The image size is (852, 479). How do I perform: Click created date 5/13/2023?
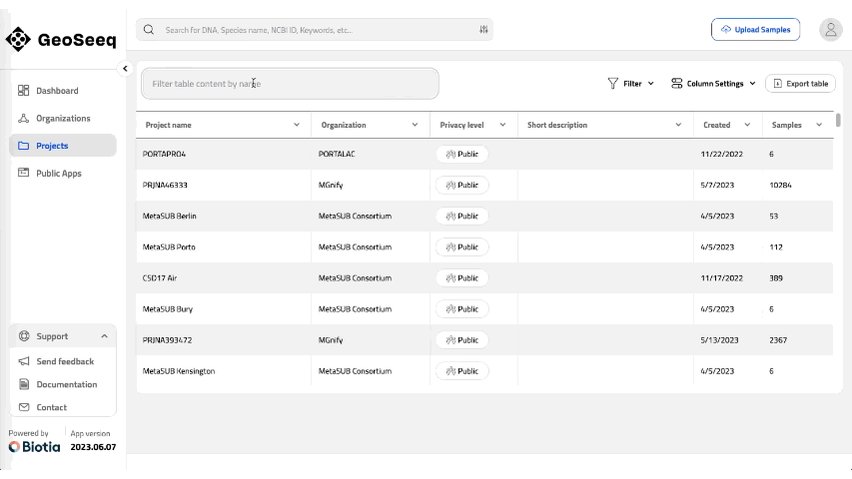click(x=719, y=340)
